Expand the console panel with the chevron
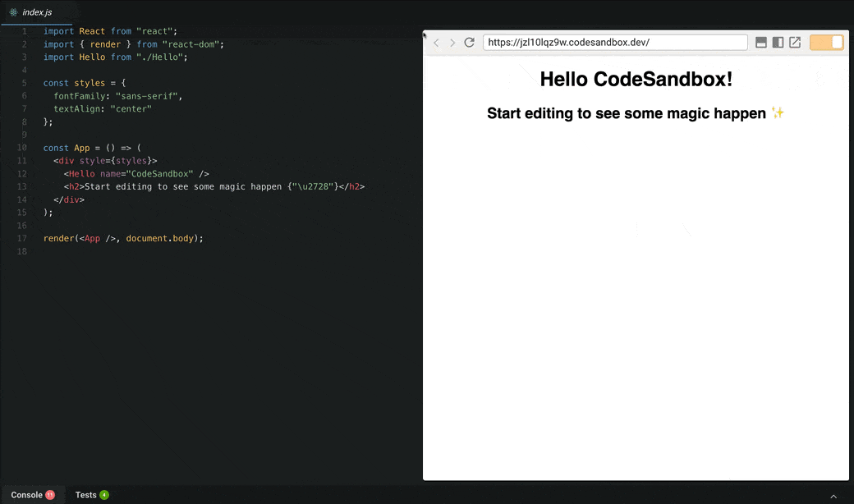 click(x=834, y=495)
